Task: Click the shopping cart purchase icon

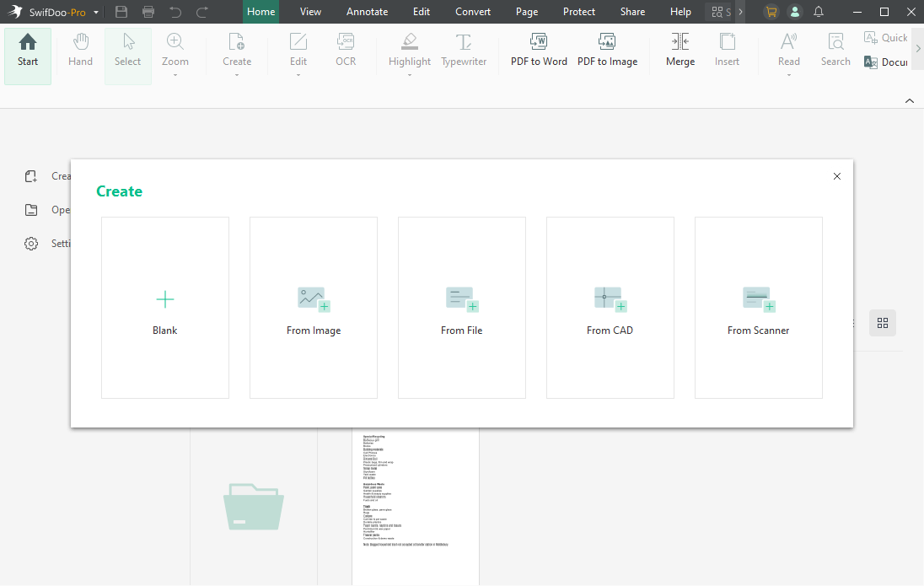Action: pyautogui.click(x=771, y=12)
